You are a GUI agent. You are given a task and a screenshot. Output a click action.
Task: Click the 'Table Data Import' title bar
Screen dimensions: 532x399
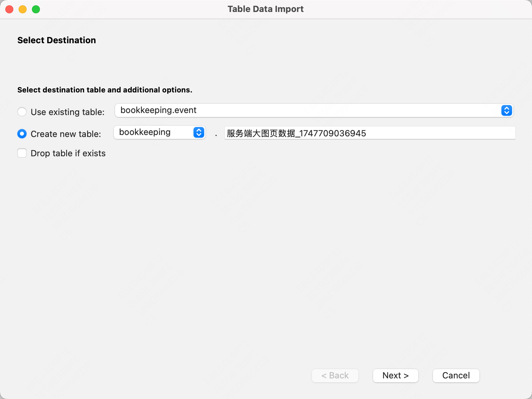(265, 9)
